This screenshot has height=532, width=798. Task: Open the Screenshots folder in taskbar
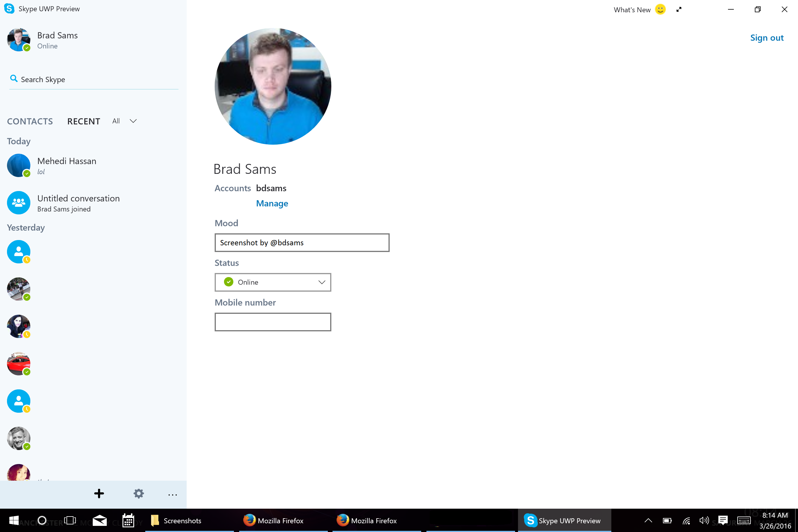(x=182, y=520)
